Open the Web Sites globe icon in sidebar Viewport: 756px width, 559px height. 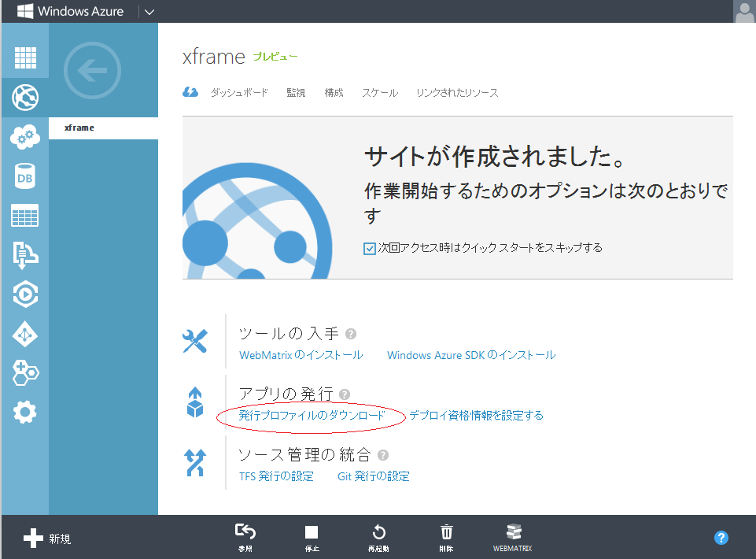[x=25, y=98]
